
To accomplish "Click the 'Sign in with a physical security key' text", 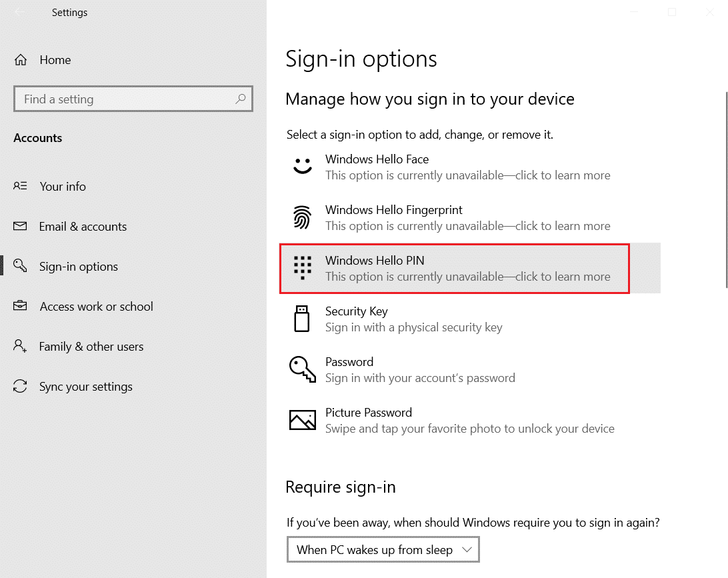I will (x=414, y=327).
